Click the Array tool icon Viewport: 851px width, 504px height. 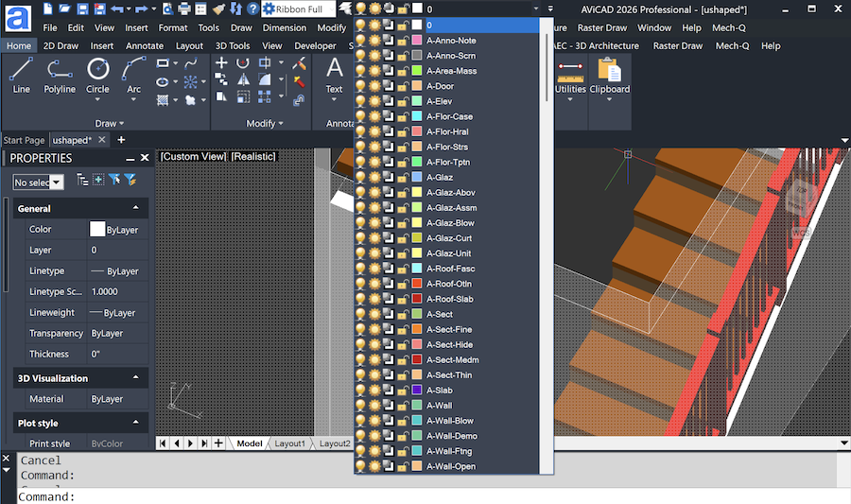point(265,97)
